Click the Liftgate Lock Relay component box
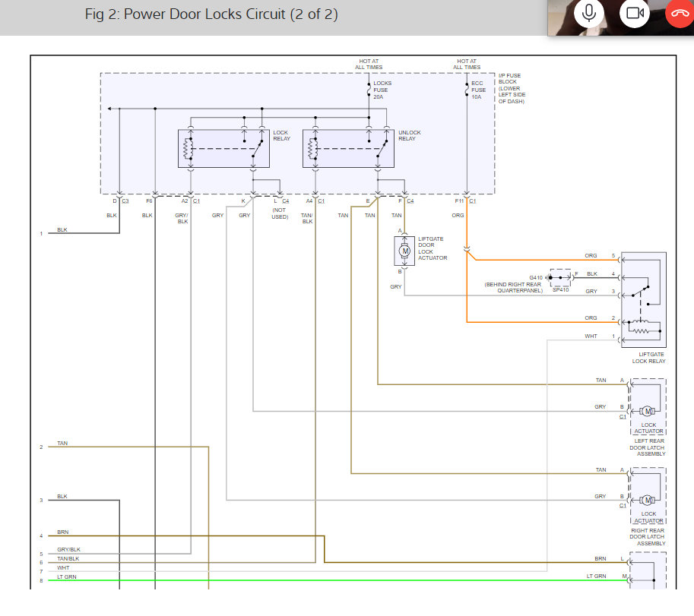Viewport: 694px width, 616px height. click(643, 300)
